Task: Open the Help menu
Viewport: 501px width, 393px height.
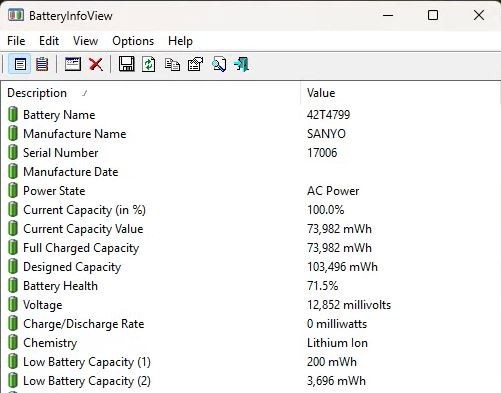Action: (180, 41)
